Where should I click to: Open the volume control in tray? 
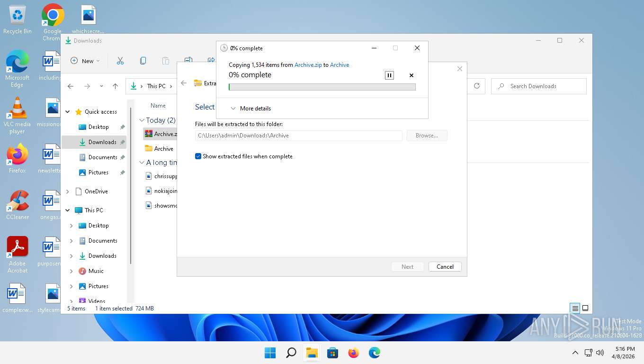coord(600,353)
